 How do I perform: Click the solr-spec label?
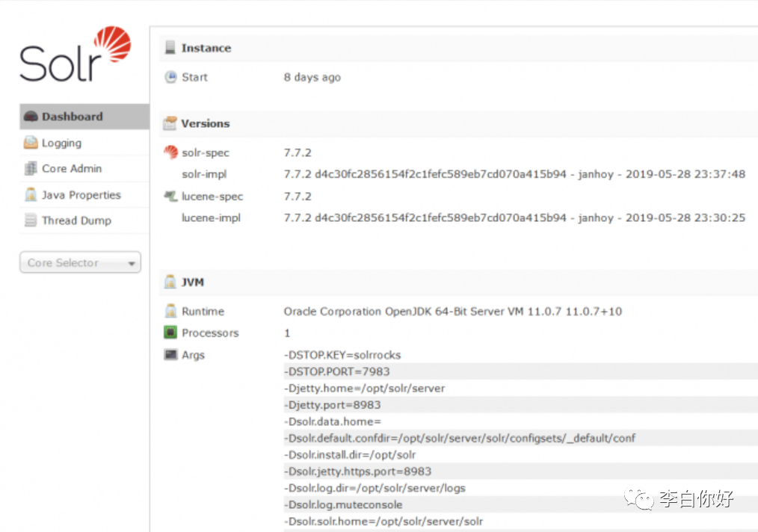[206, 152]
